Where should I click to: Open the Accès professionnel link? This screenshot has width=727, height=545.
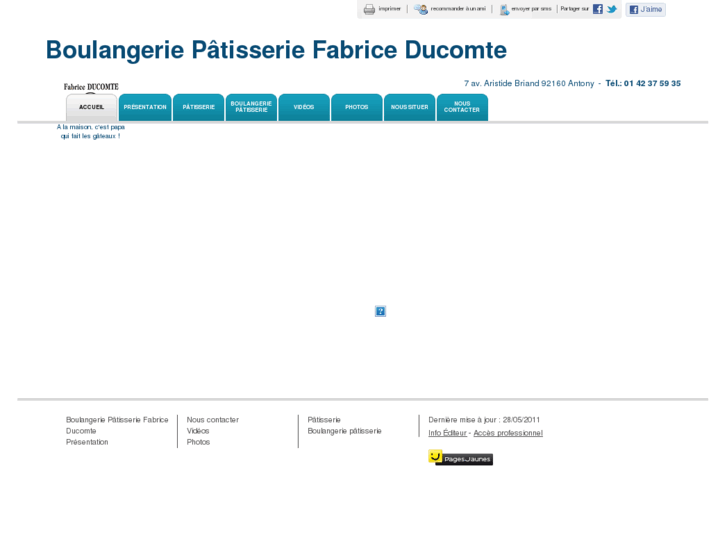[x=508, y=433]
